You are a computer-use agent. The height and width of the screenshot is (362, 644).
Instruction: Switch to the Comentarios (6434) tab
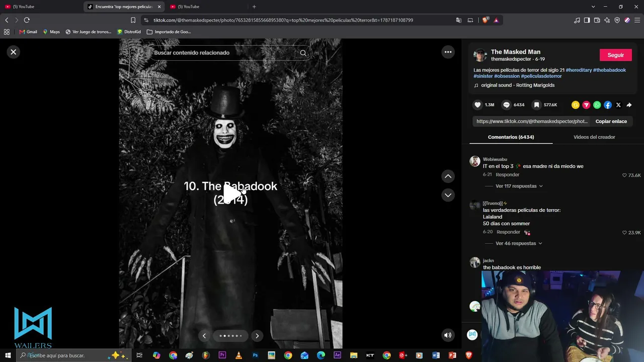coord(511,137)
